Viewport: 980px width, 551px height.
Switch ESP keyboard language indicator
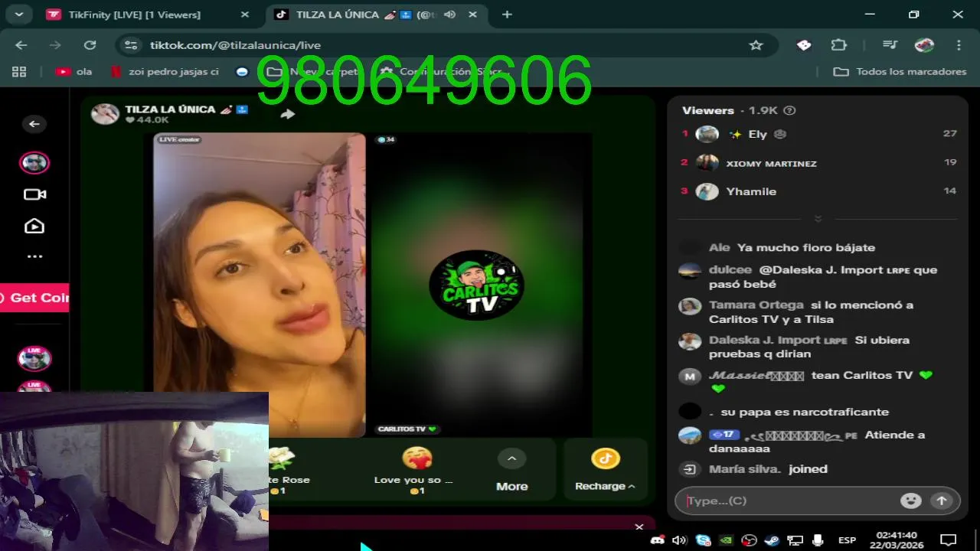tap(847, 540)
